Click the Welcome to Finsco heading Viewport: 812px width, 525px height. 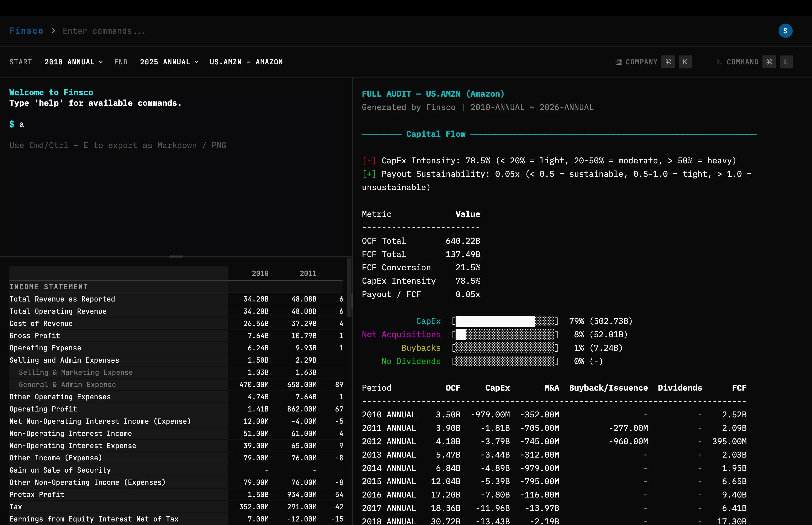[x=51, y=92]
